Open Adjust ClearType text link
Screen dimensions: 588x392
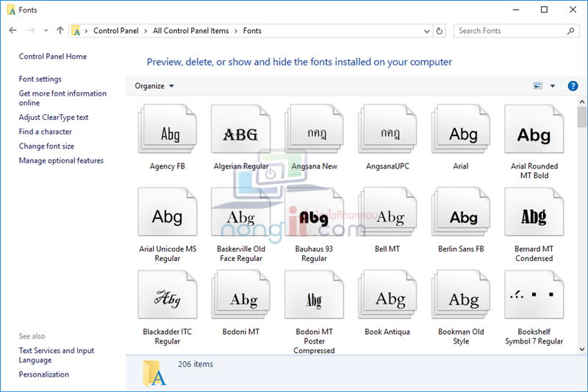pyautogui.click(x=54, y=117)
